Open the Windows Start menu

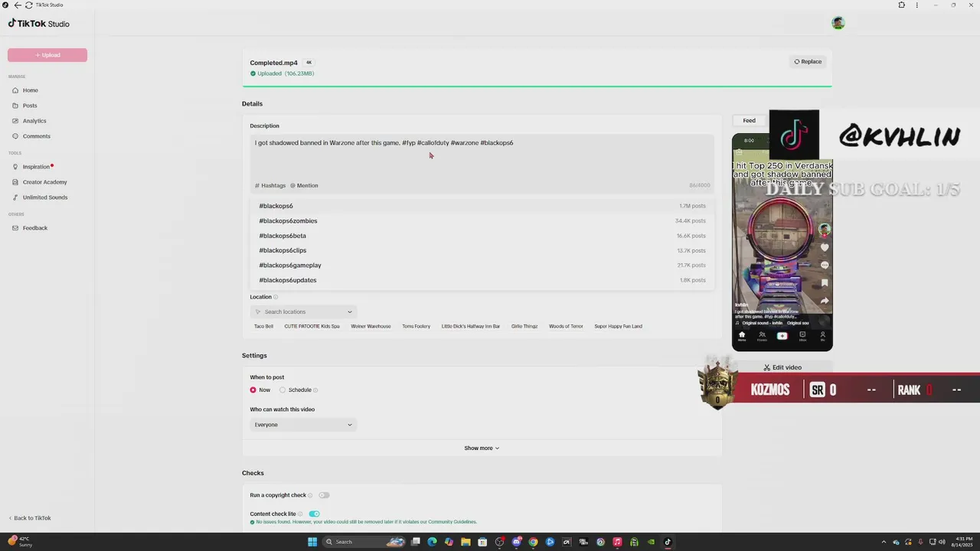pyautogui.click(x=312, y=542)
